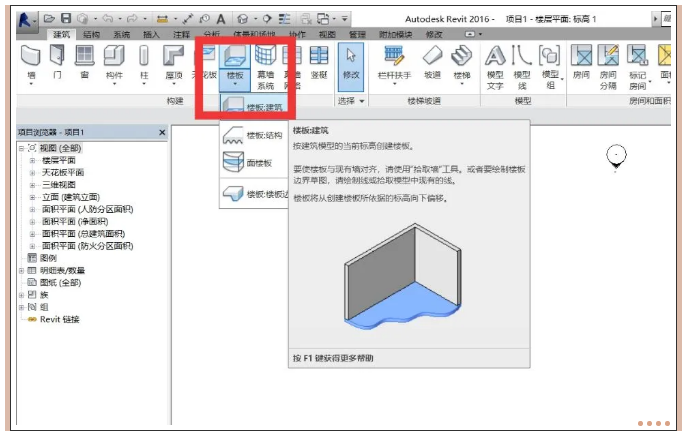Expand the 立面 (建筑立面) node
The height and width of the screenshot is (436, 690).
tap(32, 198)
